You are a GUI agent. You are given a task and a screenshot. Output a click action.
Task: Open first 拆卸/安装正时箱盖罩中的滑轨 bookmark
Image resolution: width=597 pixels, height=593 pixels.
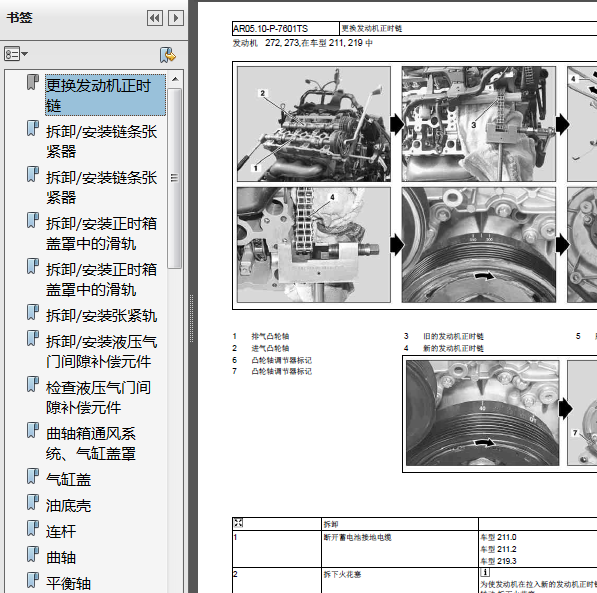tap(101, 233)
